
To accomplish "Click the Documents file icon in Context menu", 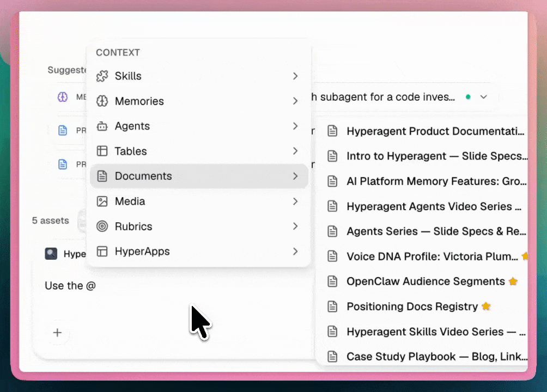I will 102,176.
